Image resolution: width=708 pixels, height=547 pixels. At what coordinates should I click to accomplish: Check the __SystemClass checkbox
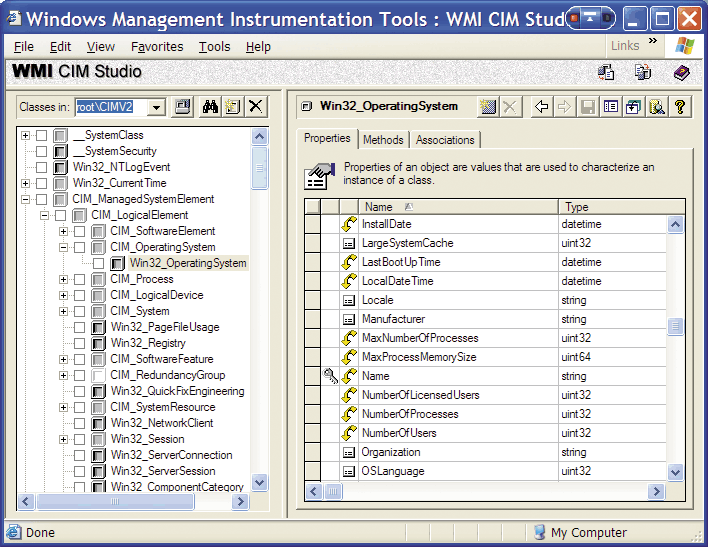pos(42,135)
